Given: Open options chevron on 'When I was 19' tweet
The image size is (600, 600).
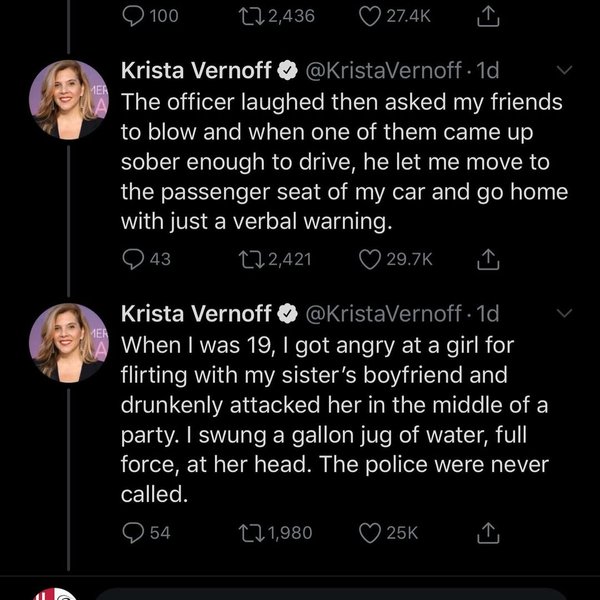Looking at the screenshot, I should pos(564,314).
